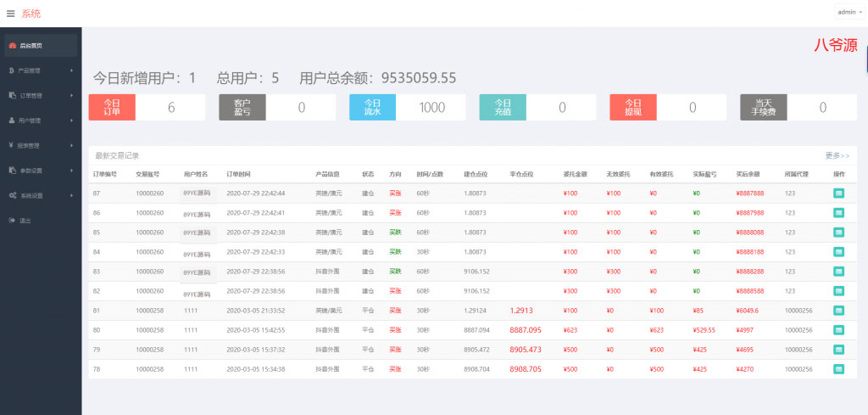Image resolution: width=868 pixels, height=415 pixels.
Task: Open action icon for order 84
Action: (x=838, y=252)
